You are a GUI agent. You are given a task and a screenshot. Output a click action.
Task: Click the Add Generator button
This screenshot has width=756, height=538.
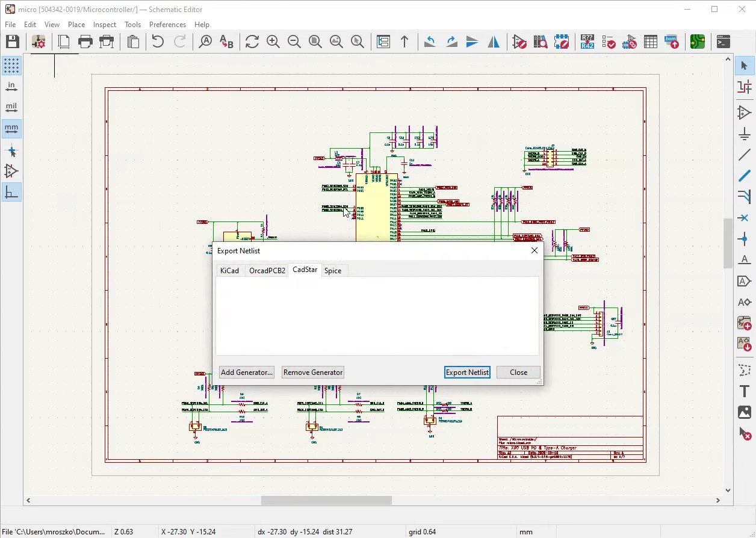click(247, 373)
